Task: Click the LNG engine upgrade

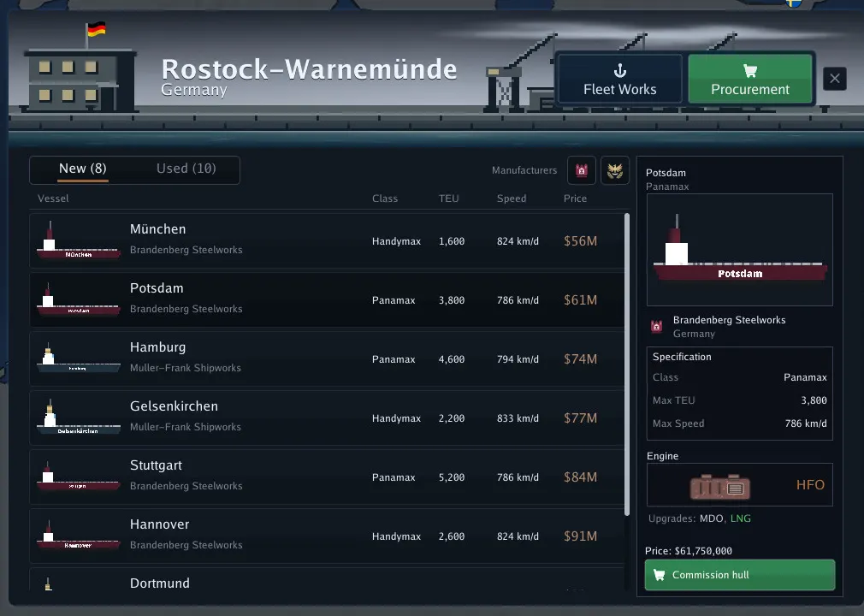Action: (741, 518)
